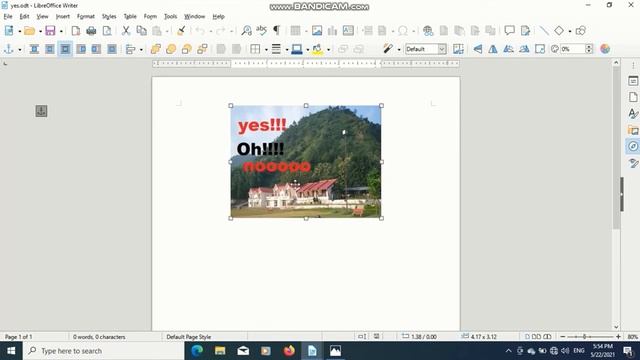Toggle Formatting Marks pilcrow icon
This screenshot has height=360, width=640.
[x=276, y=30]
